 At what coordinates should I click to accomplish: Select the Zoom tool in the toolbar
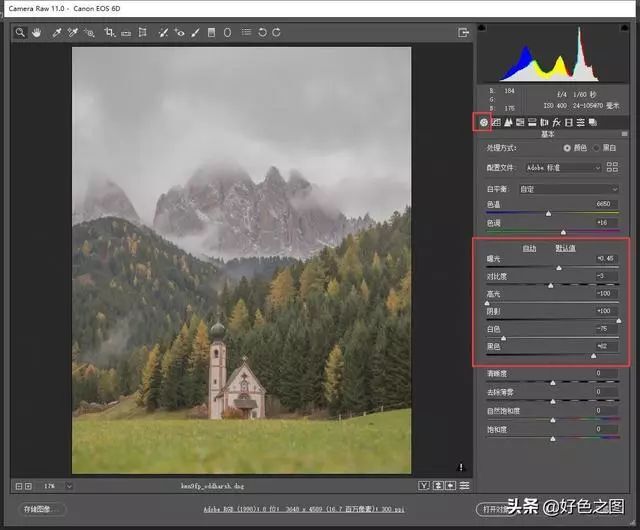(20, 33)
